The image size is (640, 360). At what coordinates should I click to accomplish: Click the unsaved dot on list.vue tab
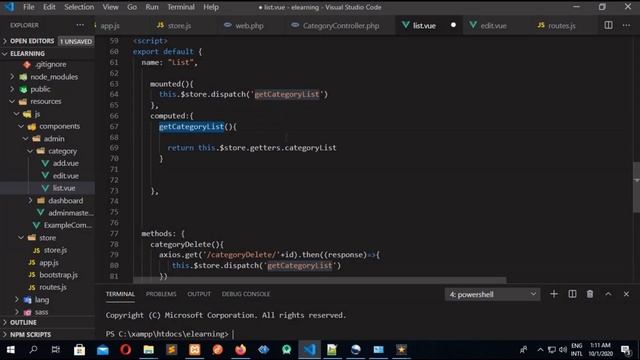(x=453, y=25)
